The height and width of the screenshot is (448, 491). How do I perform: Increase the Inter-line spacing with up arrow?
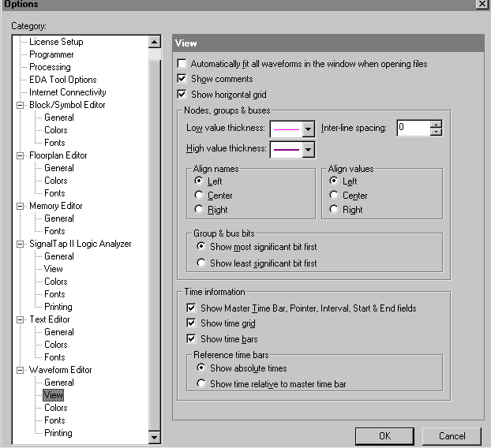pyautogui.click(x=437, y=123)
